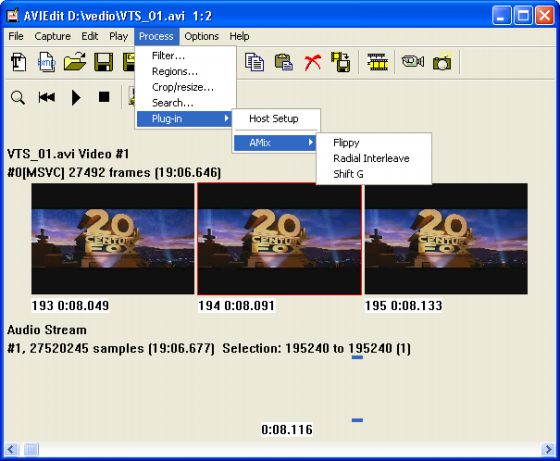
Task: Expand the Plug-in submenu
Action: [x=185, y=119]
